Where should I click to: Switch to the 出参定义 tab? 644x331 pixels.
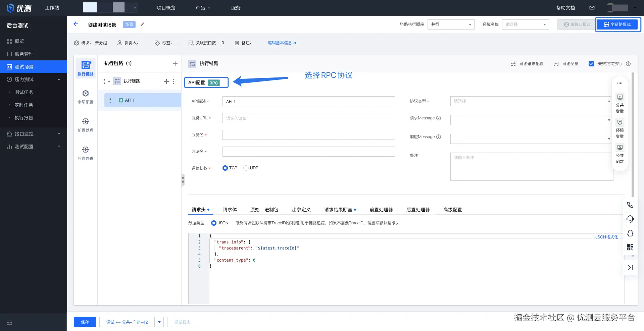pos(301,210)
